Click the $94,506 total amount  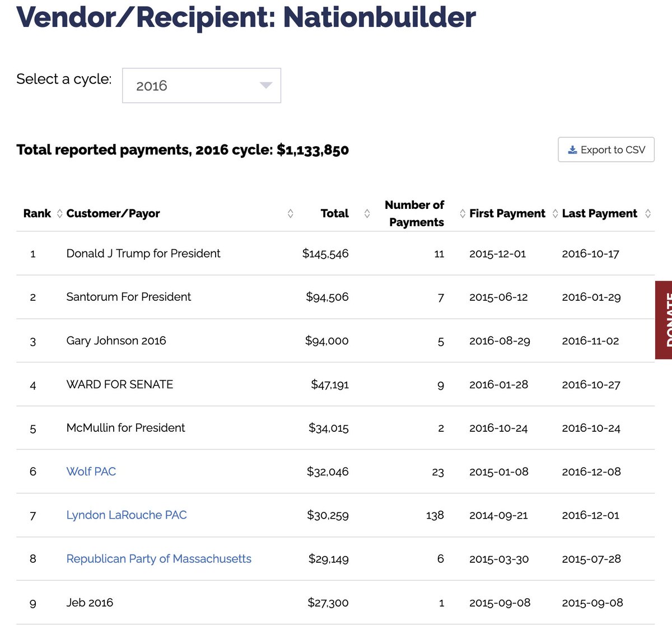pyautogui.click(x=327, y=297)
